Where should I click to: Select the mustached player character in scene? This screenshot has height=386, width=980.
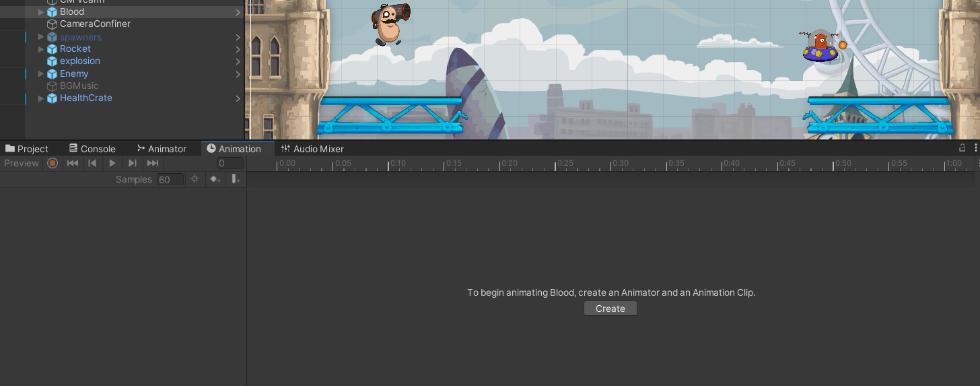[x=390, y=25]
